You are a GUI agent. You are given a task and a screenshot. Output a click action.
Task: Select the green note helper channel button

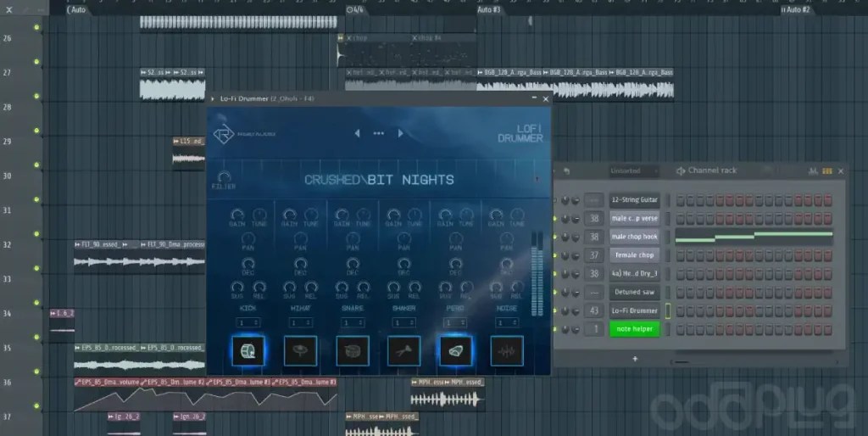point(634,329)
